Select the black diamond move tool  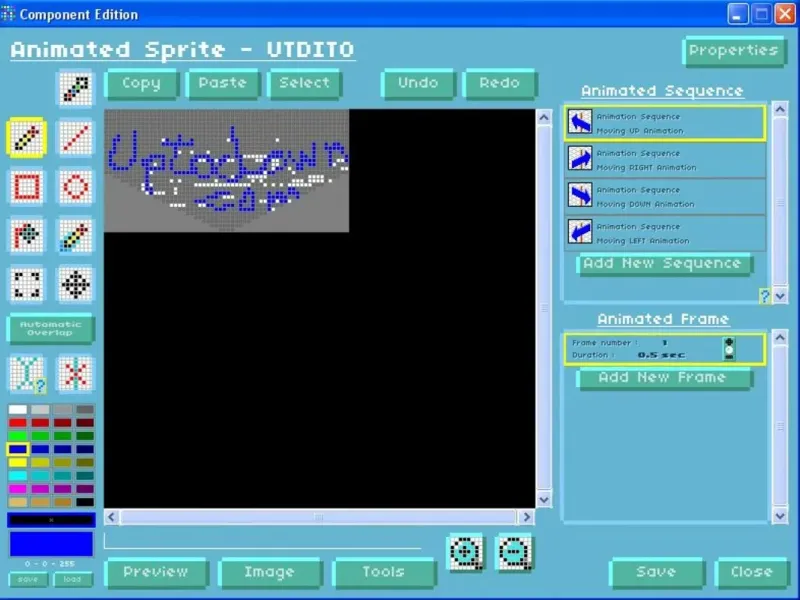76,284
